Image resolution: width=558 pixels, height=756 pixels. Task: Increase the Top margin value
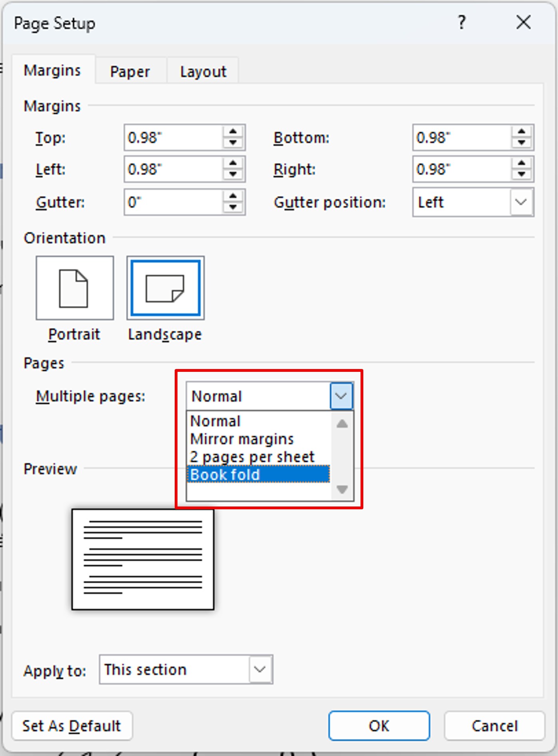point(233,132)
